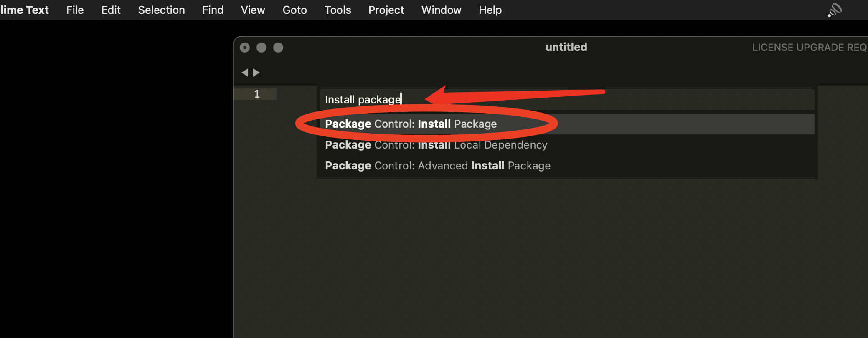Open the File menu
The image size is (868, 338).
click(x=75, y=10)
